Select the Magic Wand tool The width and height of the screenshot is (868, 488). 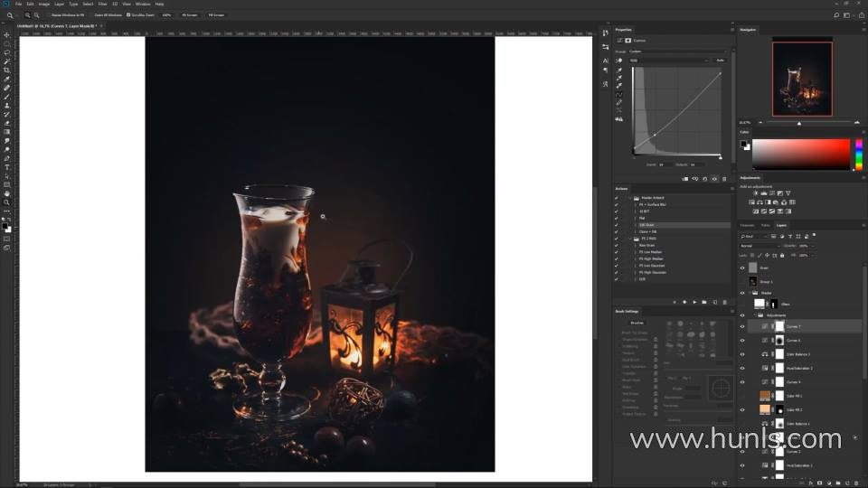coord(6,61)
